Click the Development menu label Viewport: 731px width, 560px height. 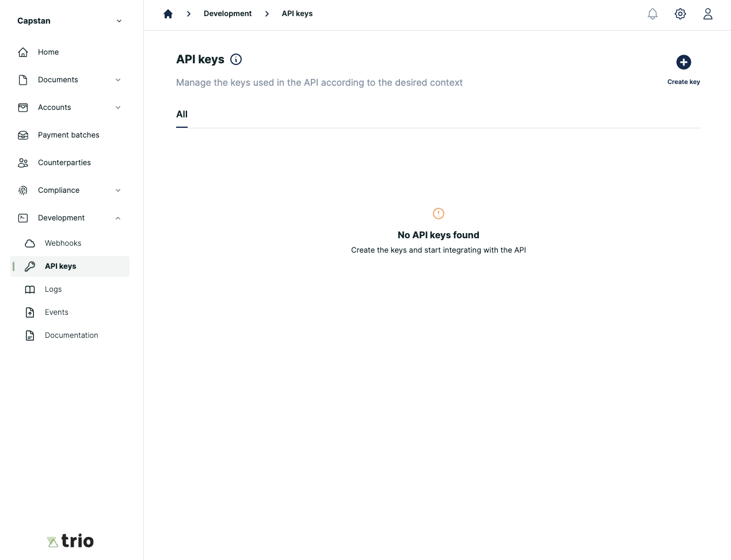point(61,218)
